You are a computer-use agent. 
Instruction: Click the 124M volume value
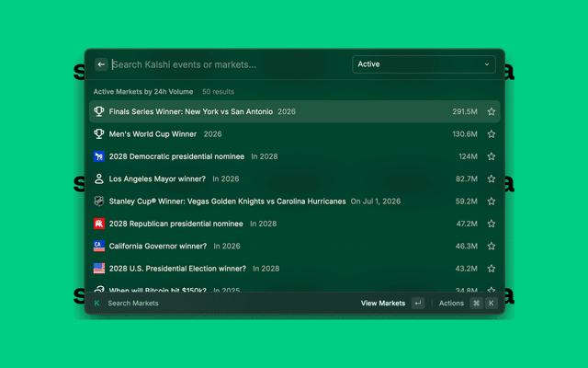[468, 156]
